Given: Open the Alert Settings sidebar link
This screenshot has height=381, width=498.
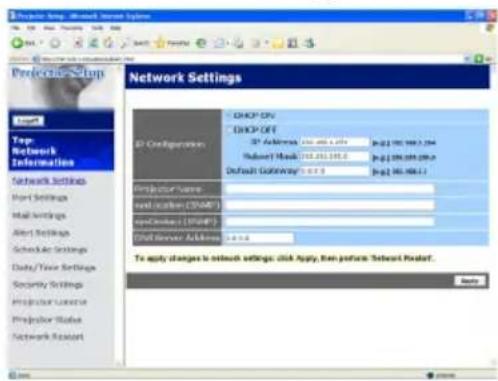Looking at the screenshot, I should coord(41,233).
